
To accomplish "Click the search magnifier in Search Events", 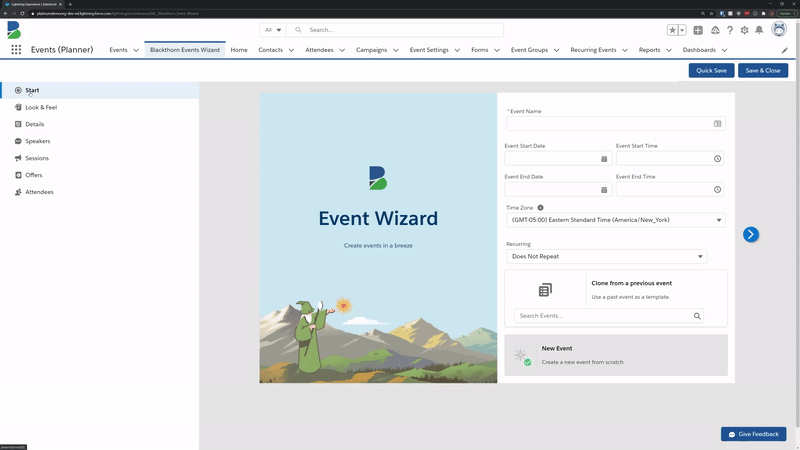I will [697, 316].
